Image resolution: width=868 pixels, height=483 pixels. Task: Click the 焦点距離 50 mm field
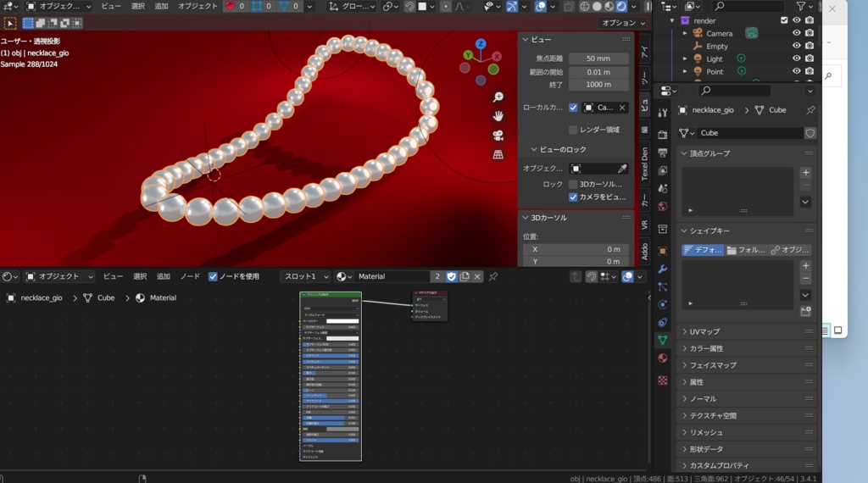598,58
